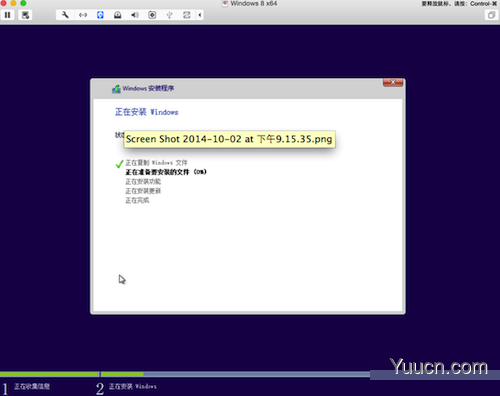Screen dimensions: 500x396
Task: Click the step 1 collecting information label
Action: pos(32,386)
